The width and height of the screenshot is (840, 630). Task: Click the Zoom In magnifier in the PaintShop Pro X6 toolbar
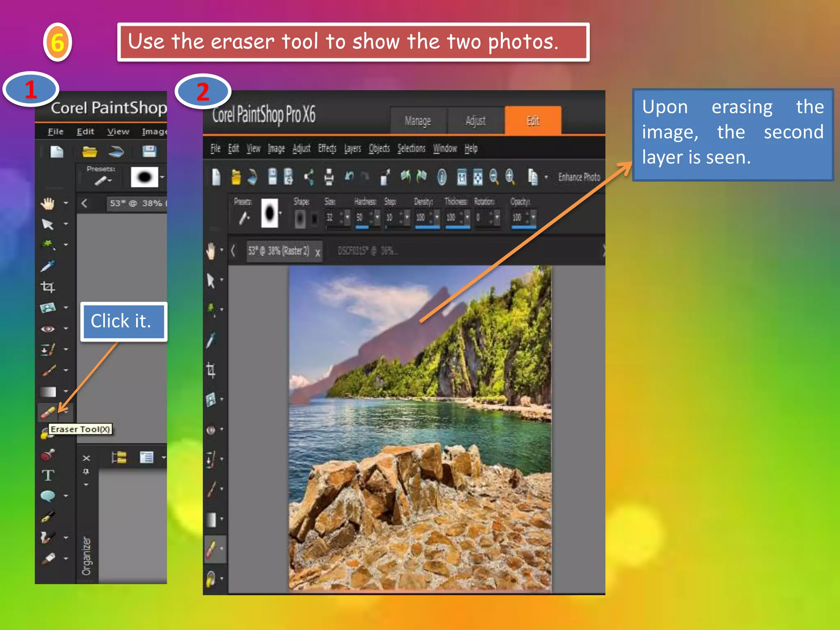click(x=510, y=177)
